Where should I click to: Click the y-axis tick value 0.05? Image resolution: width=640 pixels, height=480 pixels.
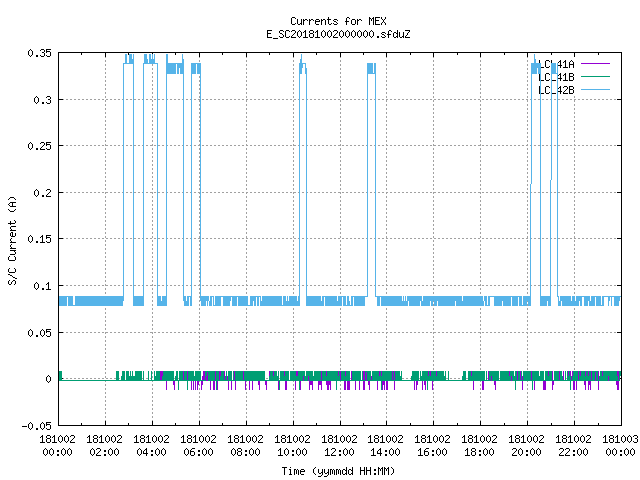[x=40, y=333]
